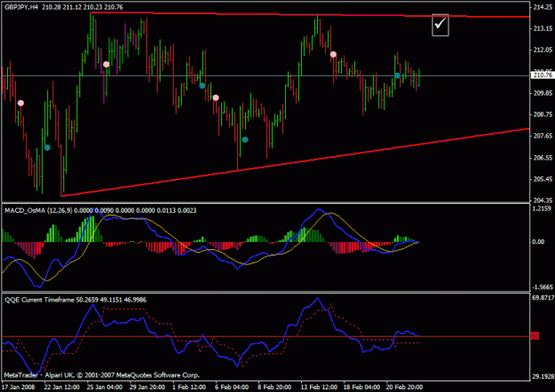Image resolution: width=555 pixels, height=392 pixels.
Task: Click the 213.15 price axis label
Action: tap(543, 28)
